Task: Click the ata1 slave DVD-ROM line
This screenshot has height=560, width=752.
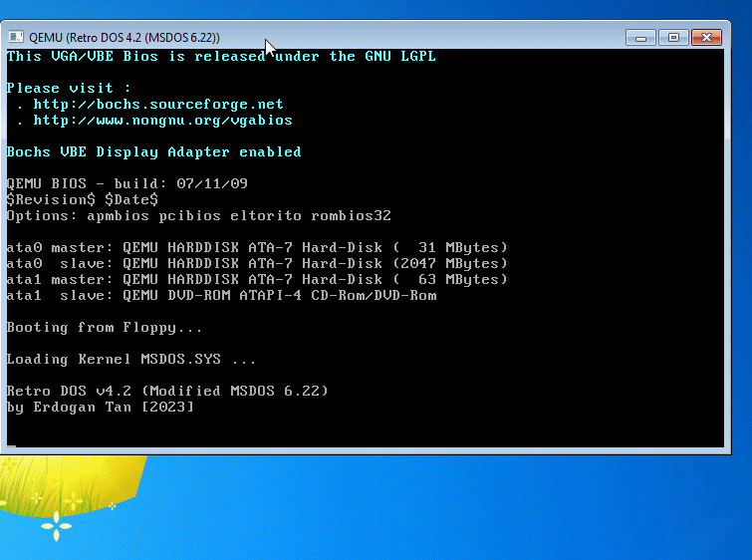Action: click(x=221, y=296)
